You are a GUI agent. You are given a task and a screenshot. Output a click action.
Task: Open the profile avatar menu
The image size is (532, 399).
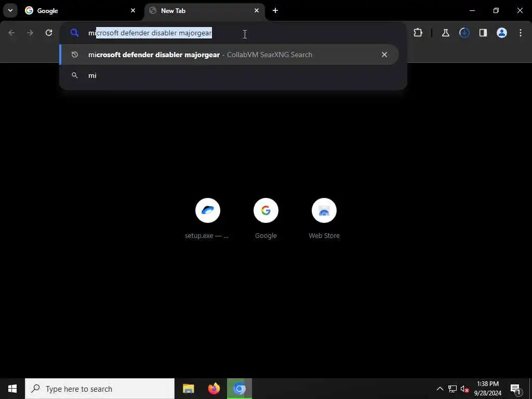tap(502, 33)
